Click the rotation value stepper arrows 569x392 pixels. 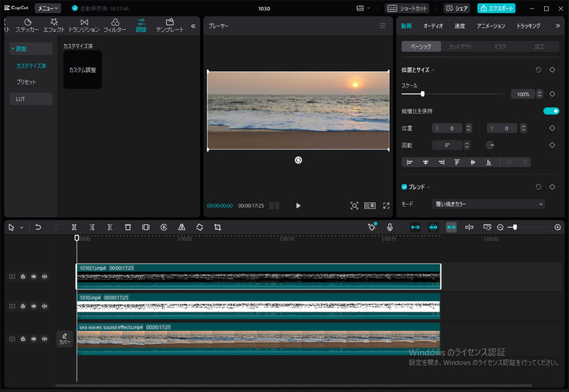[x=467, y=145]
